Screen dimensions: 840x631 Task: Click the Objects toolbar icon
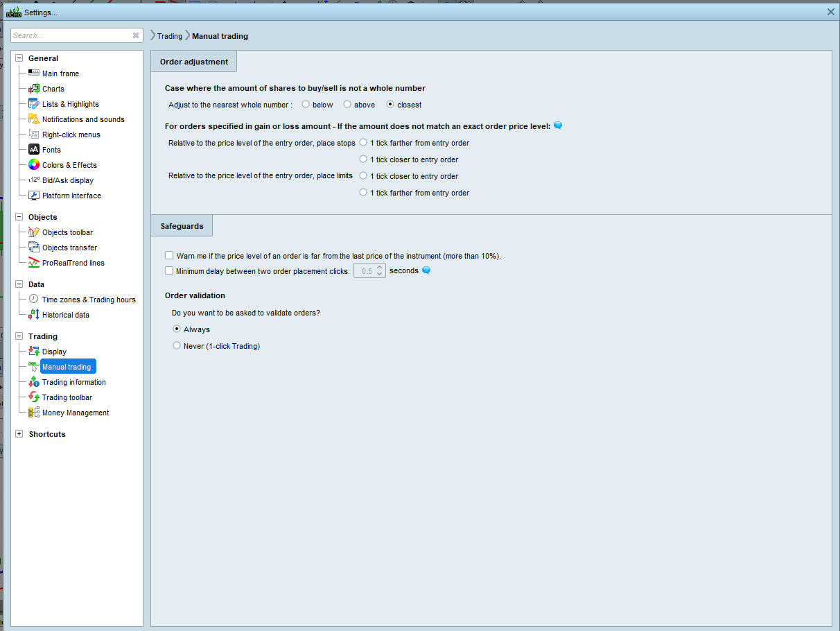(34, 232)
